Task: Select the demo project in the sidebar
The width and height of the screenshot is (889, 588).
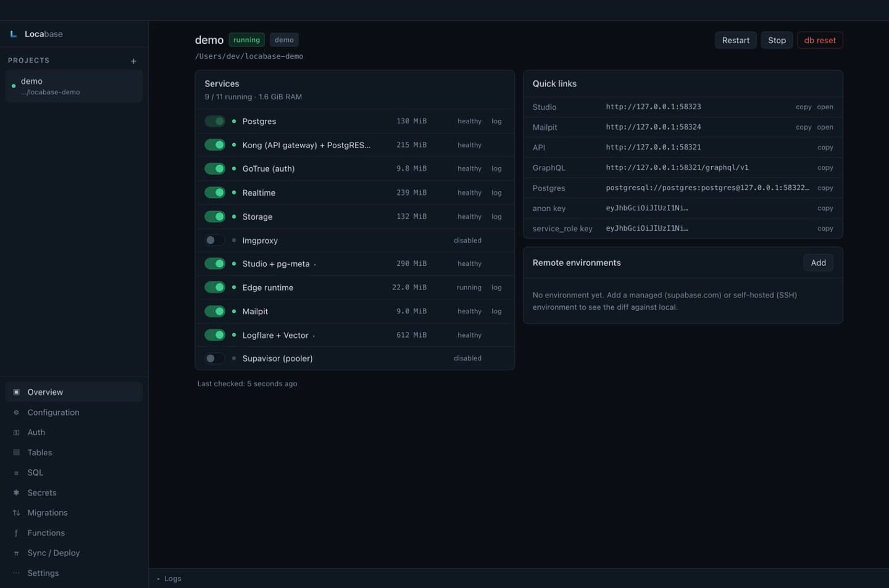Action: pos(74,86)
